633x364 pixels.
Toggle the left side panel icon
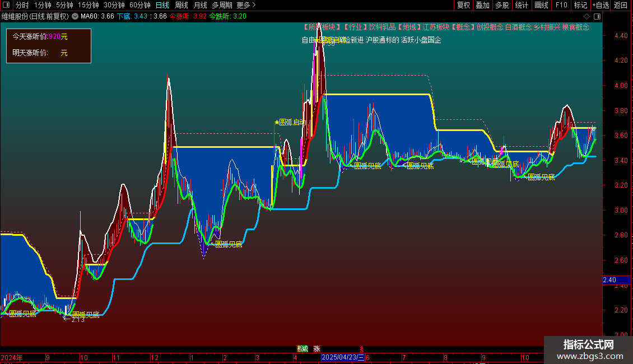click(6, 5)
